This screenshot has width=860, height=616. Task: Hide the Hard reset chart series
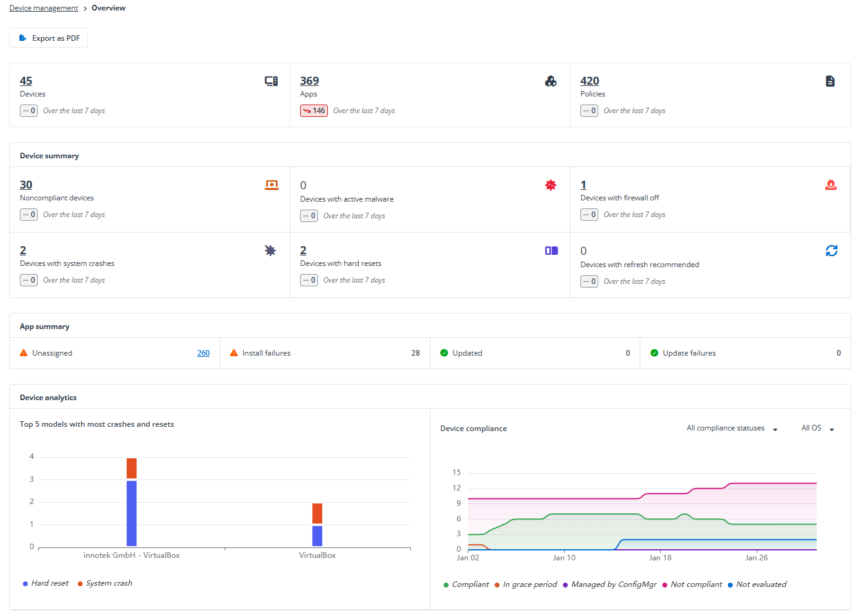coord(49,583)
